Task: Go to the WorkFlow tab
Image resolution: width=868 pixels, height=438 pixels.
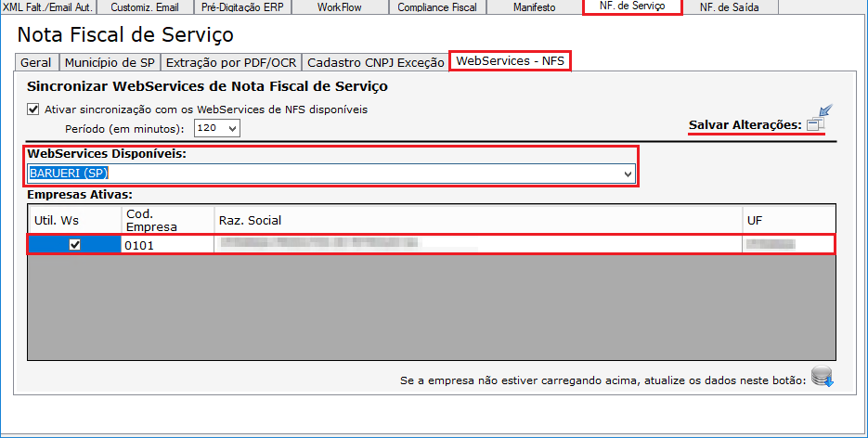Action: [340, 7]
